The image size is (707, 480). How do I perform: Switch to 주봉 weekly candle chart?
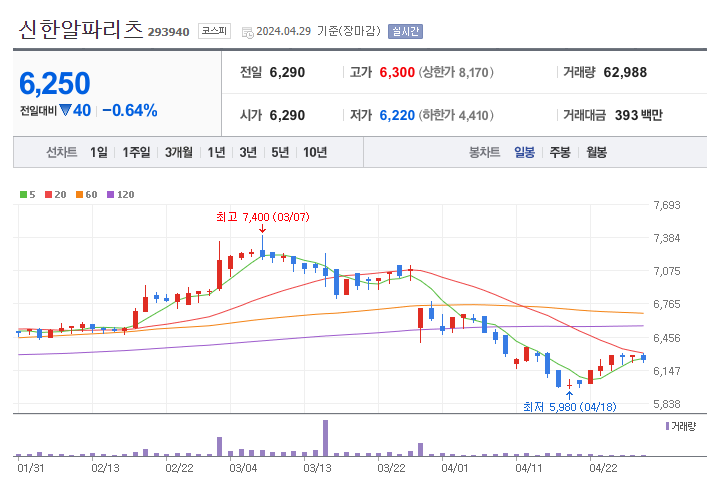tap(560, 152)
